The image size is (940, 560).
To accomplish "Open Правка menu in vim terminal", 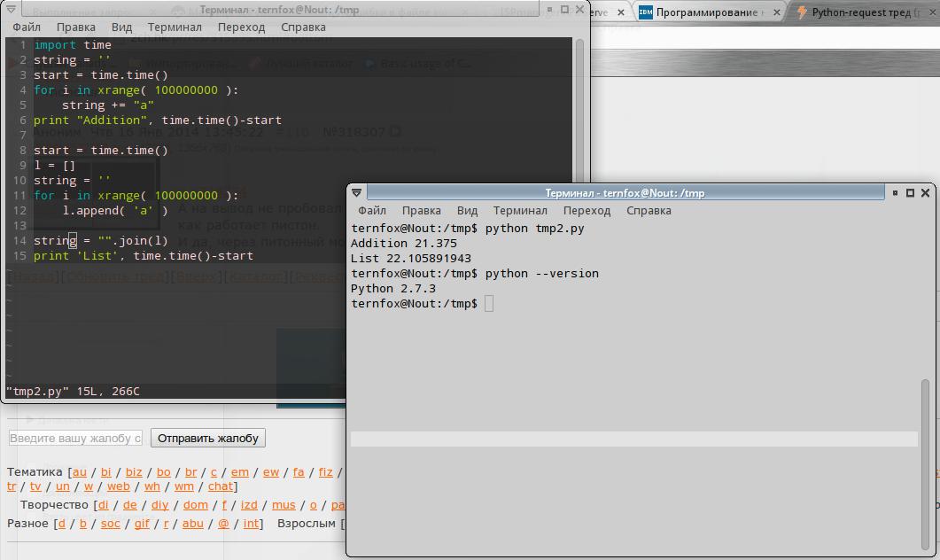I will [75, 27].
